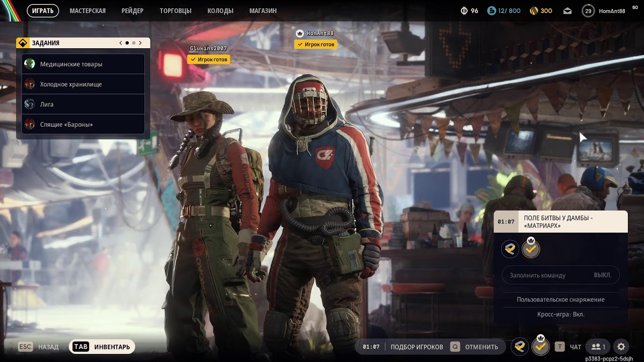Click the ПОЛЕ БИТВЫ У ДАМБЫ map title
The width and height of the screenshot is (644, 362).
coord(558,222)
